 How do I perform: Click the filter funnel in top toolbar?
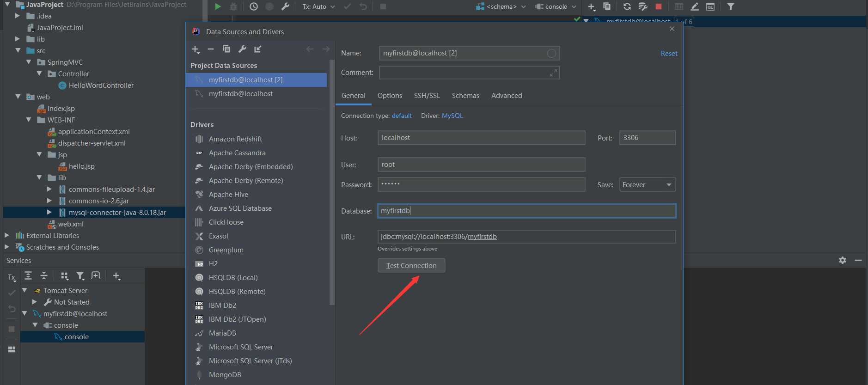(731, 6)
